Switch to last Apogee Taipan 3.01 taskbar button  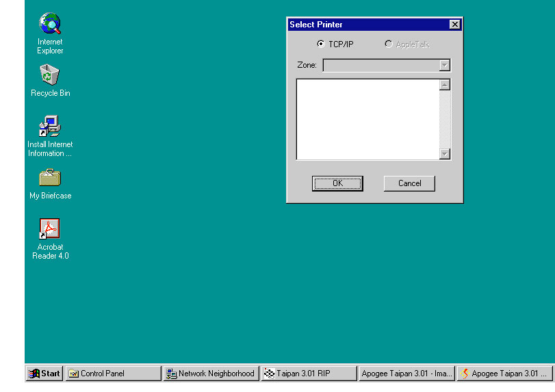[x=505, y=374]
